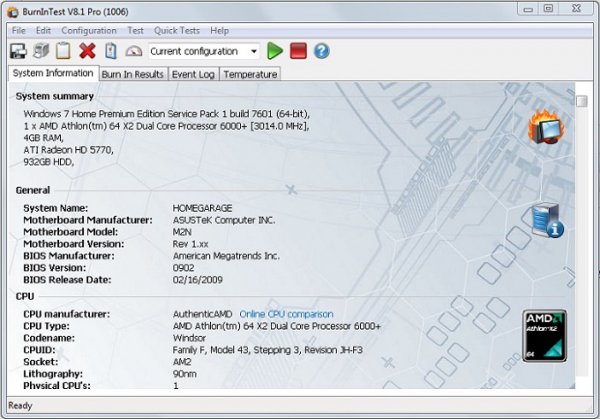Maximize the BurnInTest window
The image size is (600, 419).
point(549,8)
